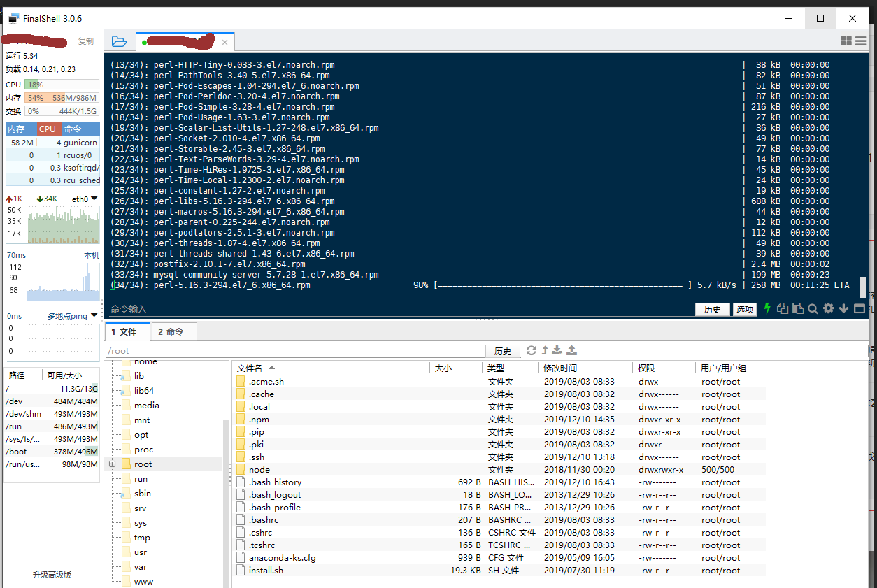Switch to the 1 文件 tab

click(x=127, y=332)
